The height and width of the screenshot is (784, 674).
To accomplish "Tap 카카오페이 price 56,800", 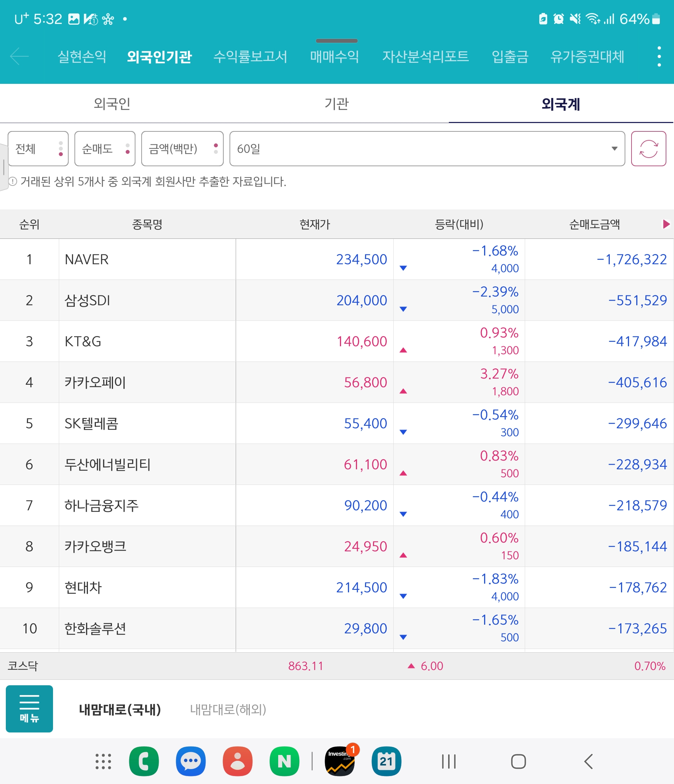I will coord(365,382).
